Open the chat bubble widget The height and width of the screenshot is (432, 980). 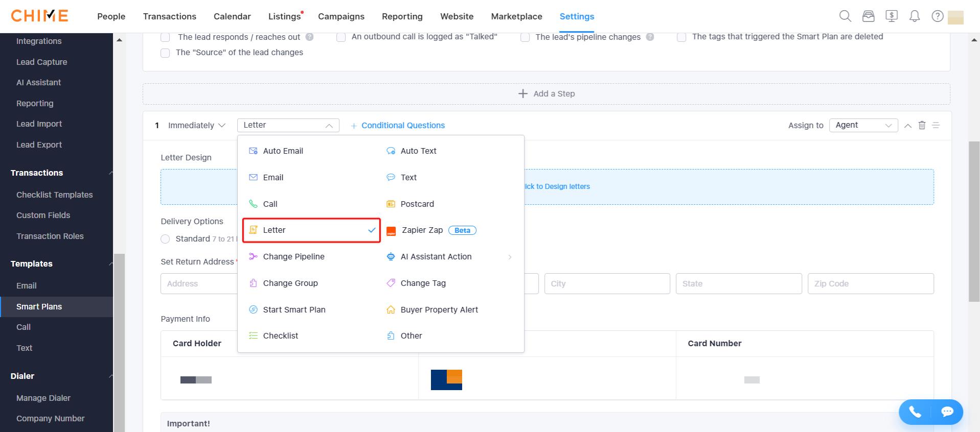coord(947,412)
